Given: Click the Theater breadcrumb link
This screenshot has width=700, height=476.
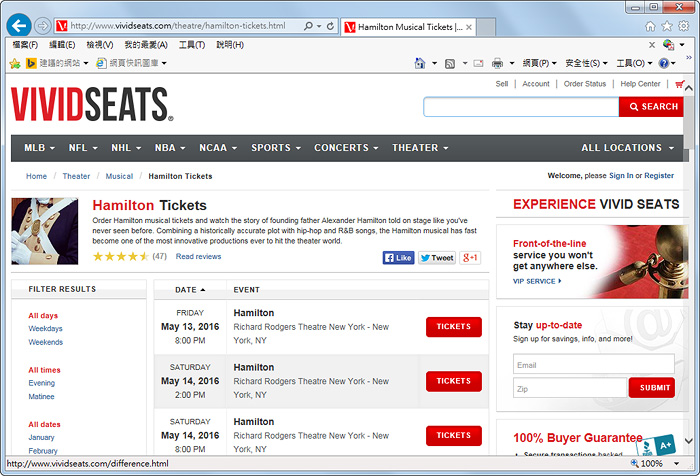Looking at the screenshot, I should coord(76,176).
